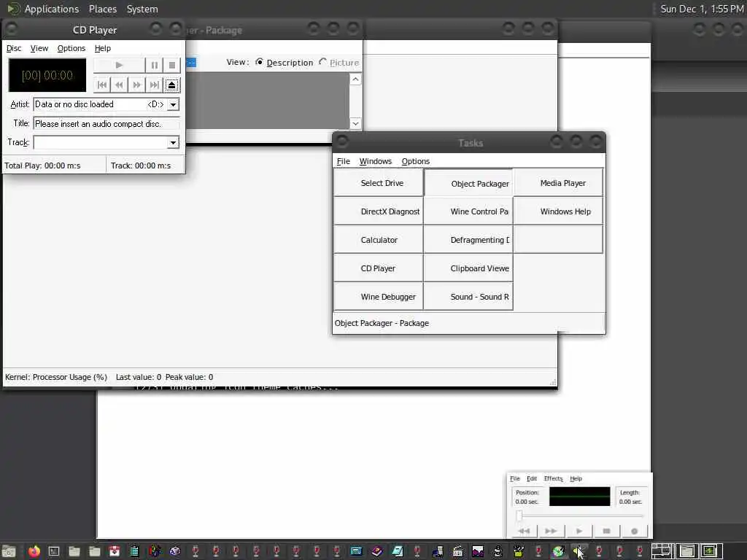Image resolution: width=747 pixels, height=560 pixels.
Task: Open the File menu in Sound Recorder
Action: coord(515,478)
